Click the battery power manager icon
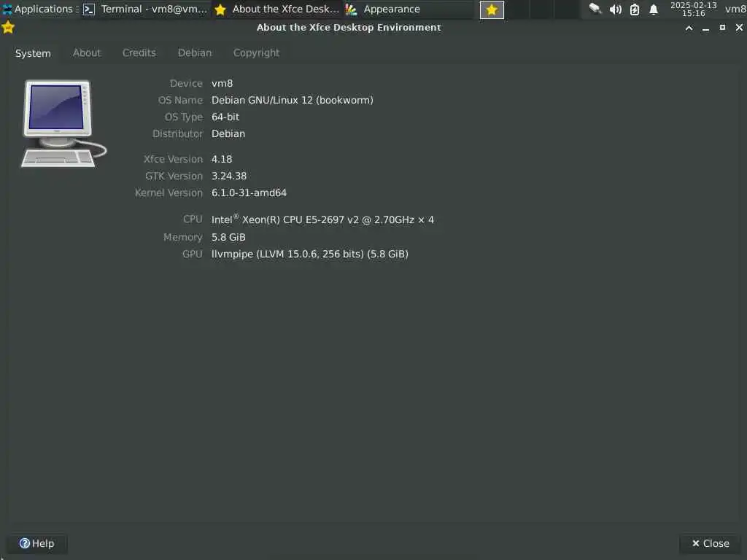The height and width of the screenshot is (560, 747). tap(635, 9)
